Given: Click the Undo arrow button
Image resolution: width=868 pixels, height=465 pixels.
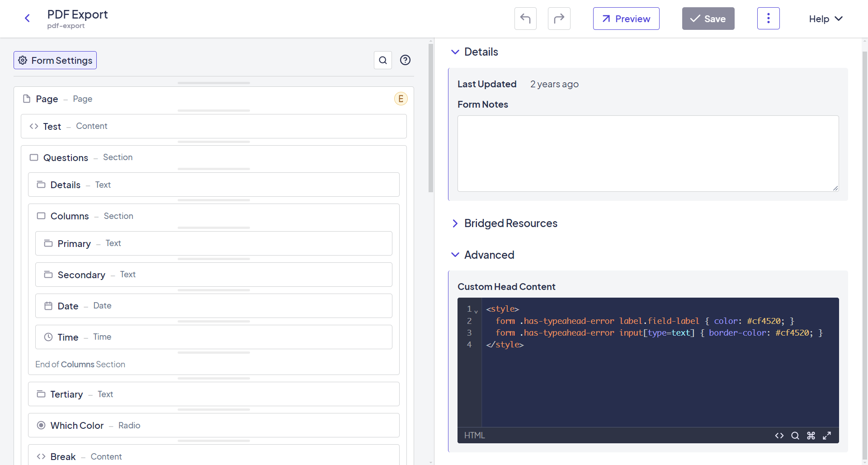Looking at the screenshot, I should click(525, 19).
